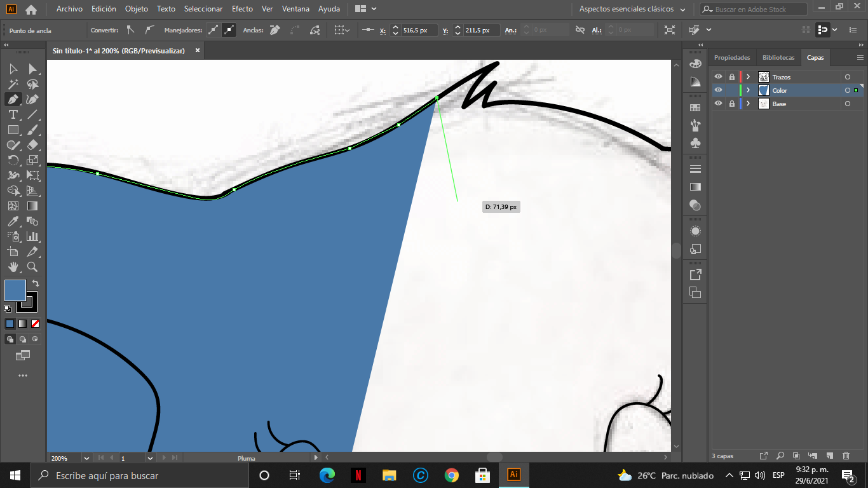This screenshot has height=488, width=868.
Task: Click the Y coordinate input field
Action: coord(480,30)
